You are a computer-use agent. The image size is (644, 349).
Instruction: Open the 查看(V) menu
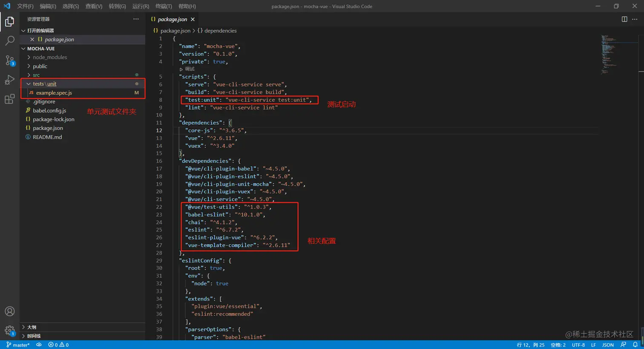94,6
